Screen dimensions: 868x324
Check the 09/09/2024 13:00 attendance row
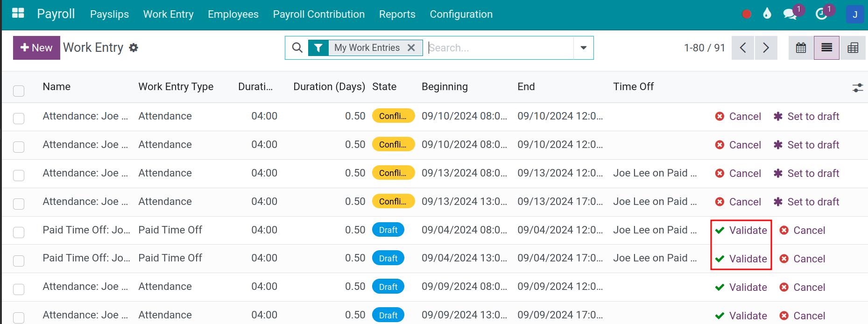click(19, 317)
